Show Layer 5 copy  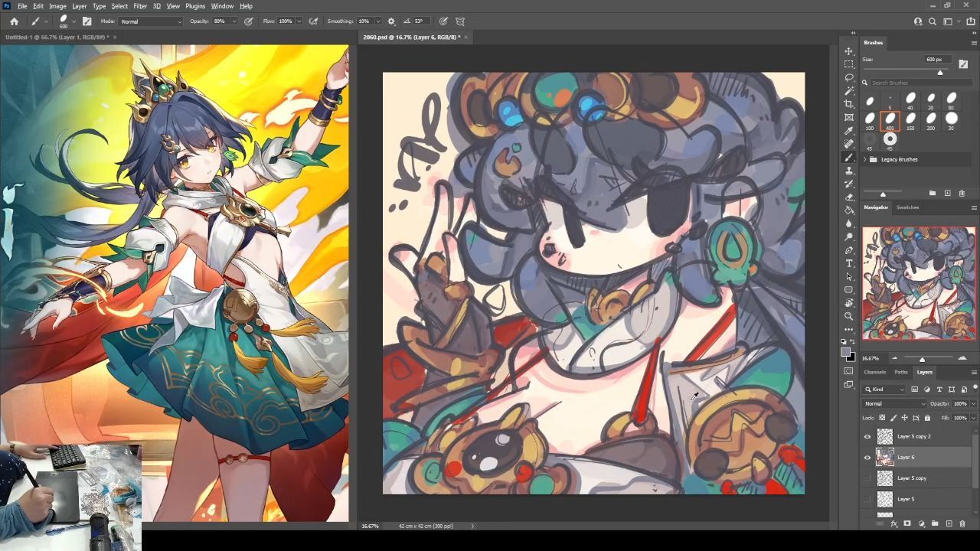(867, 478)
